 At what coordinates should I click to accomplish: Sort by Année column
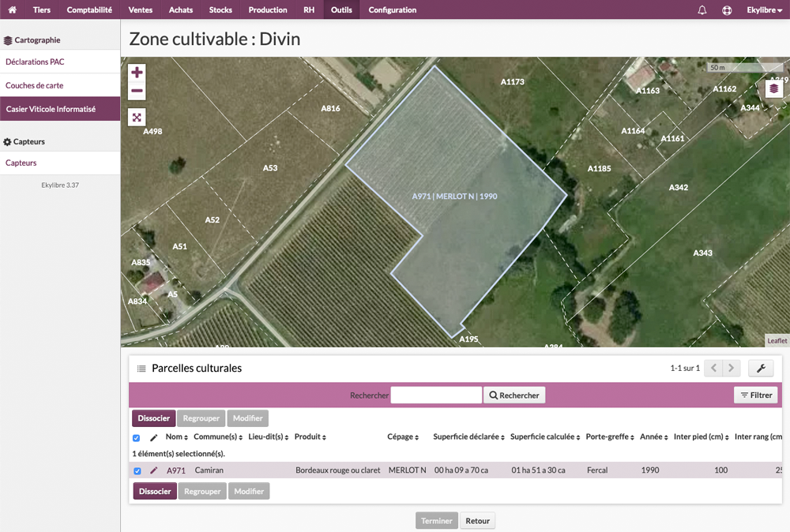654,436
